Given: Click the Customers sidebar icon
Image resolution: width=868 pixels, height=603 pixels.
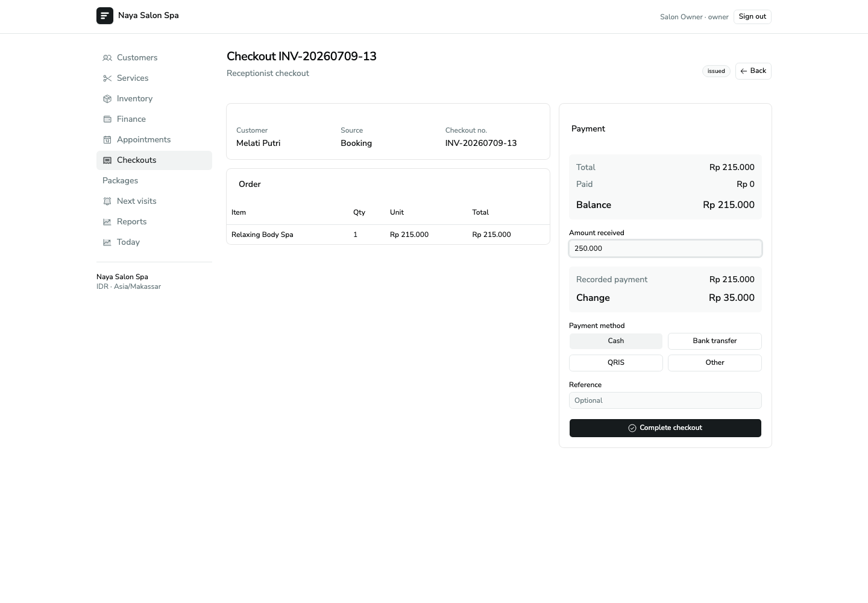Looking at the screenshot, I should coord(107,58).
